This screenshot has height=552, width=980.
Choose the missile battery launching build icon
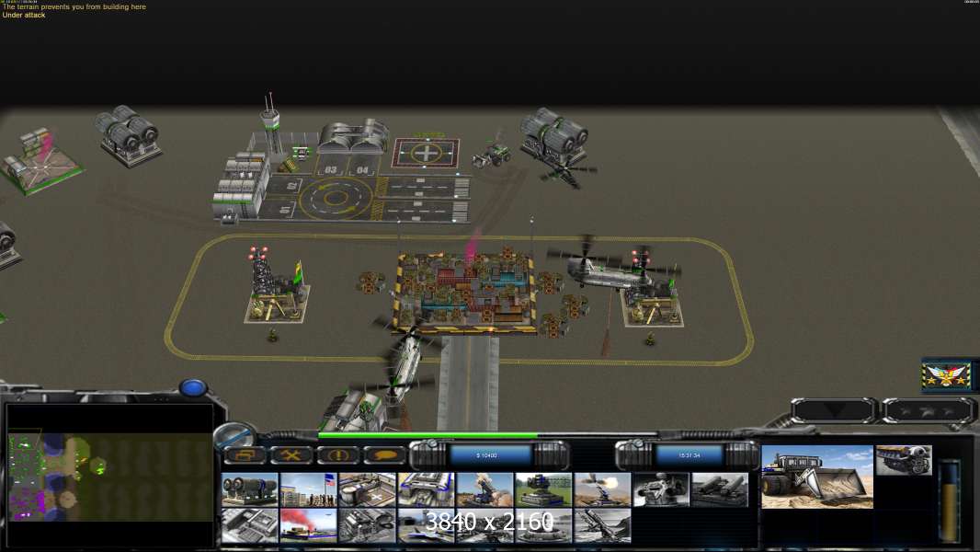(x=484, y=489)
